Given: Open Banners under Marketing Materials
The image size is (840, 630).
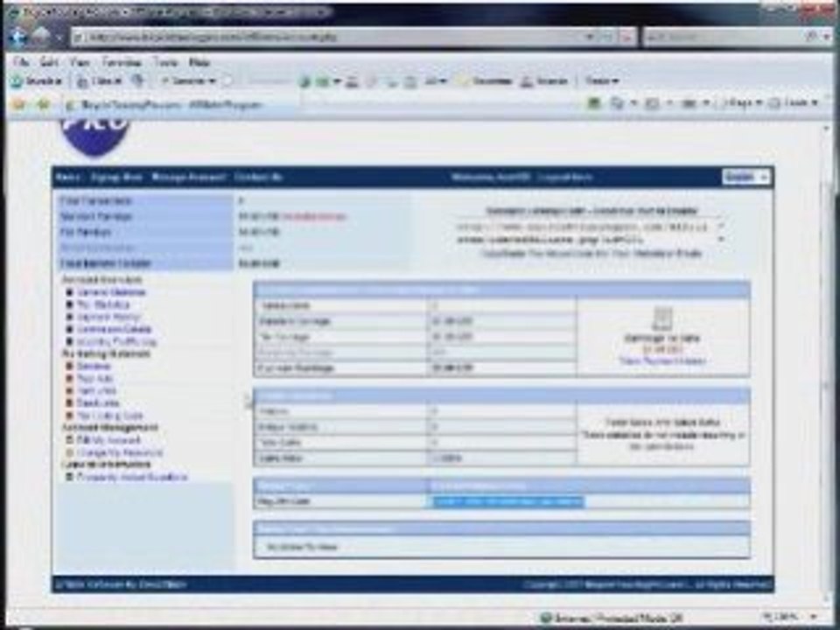Looking at the screenshot, I should coord(94,366).
